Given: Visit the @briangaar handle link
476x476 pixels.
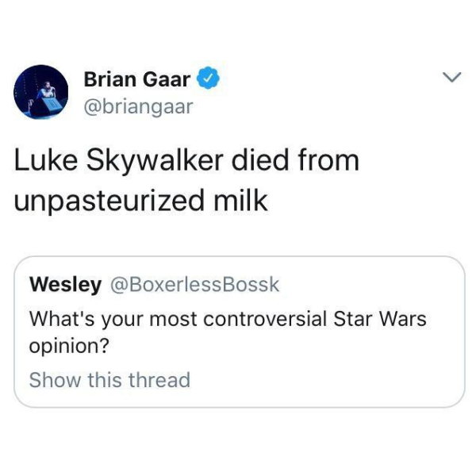Looking at the screenshot, I should point(138,107).
